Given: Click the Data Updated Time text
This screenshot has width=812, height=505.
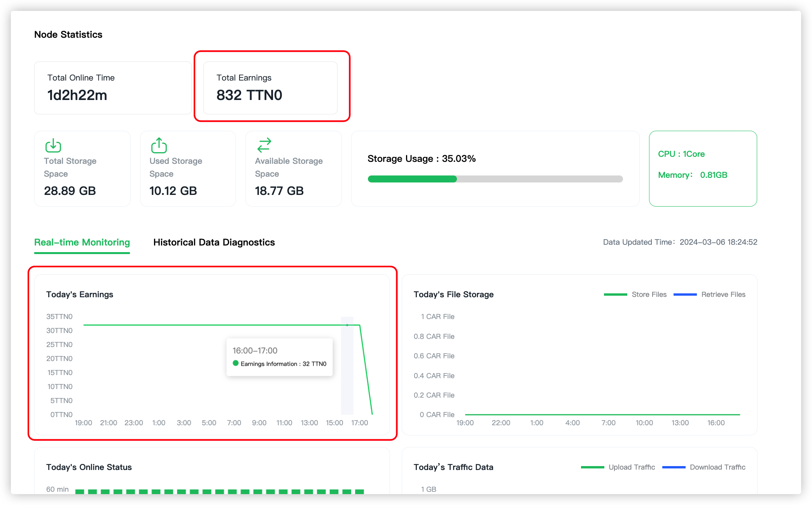Looking at the screenshot, I should [x=680, y=242].
